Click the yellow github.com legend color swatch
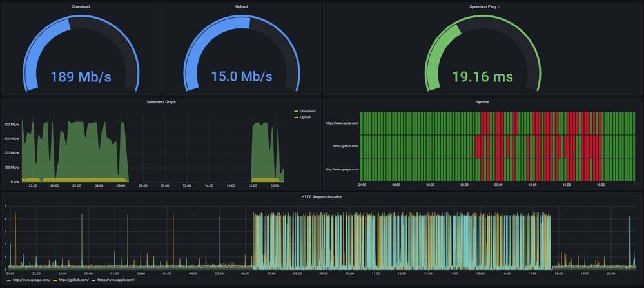644x288 pixels. coord(55,280)
